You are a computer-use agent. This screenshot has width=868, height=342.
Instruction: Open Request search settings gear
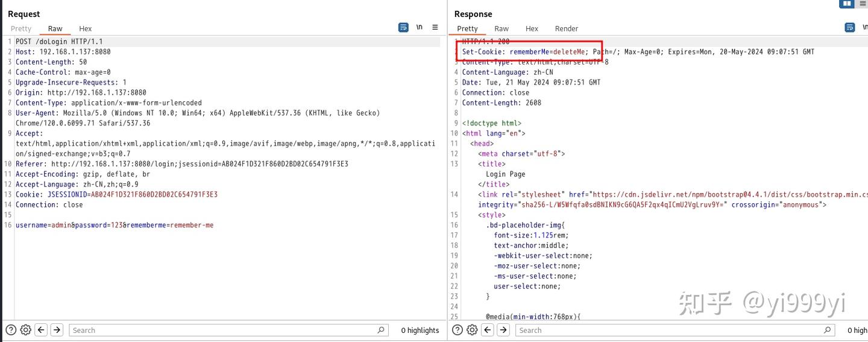(x=25, y=330)
